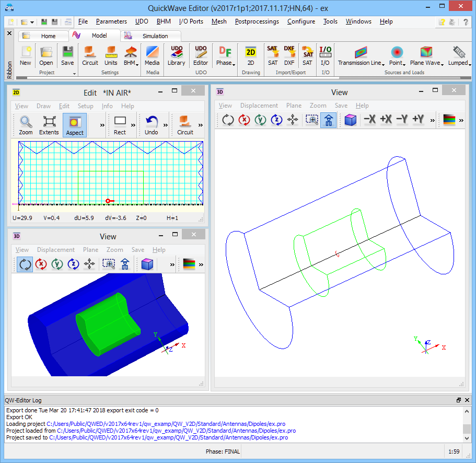This screenshot has width=476, height=463.
Task: Switch to the Simulation ribbon tab
Action: pyautogui.click(x=152, y=36)
